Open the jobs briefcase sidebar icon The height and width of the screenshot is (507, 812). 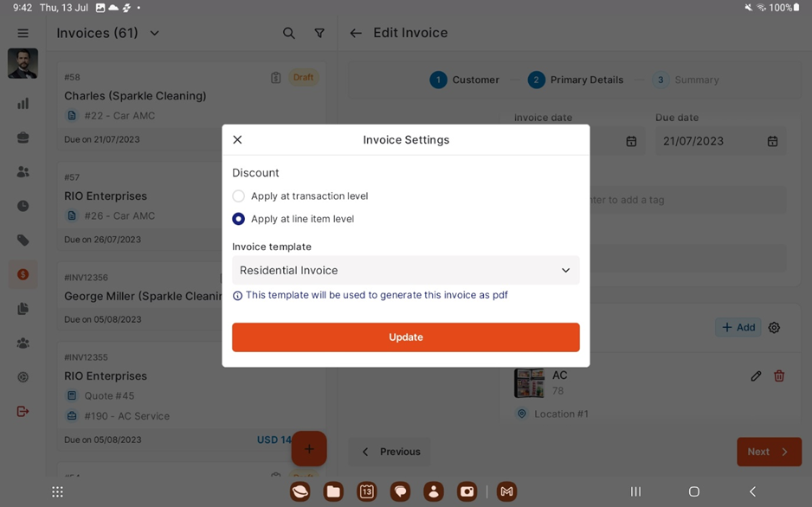click(23, 138)
